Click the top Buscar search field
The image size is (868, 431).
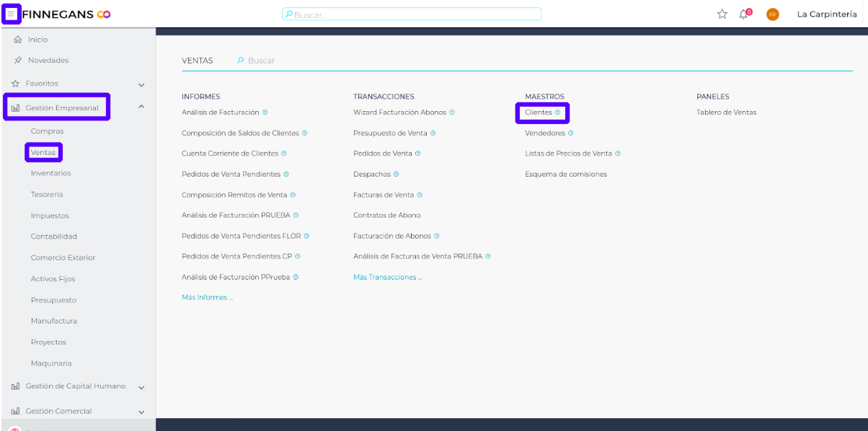coord(412,14)
